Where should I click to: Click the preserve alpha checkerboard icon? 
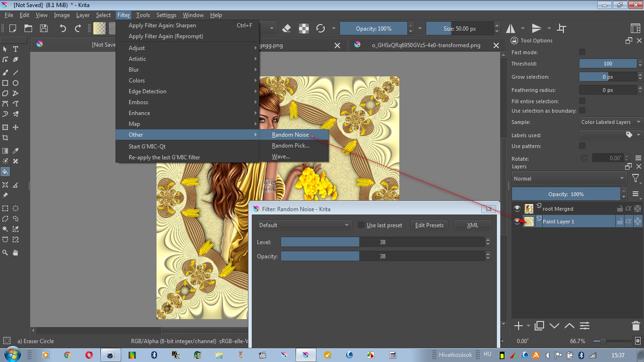pyautogui.click(x=304, y=28)
